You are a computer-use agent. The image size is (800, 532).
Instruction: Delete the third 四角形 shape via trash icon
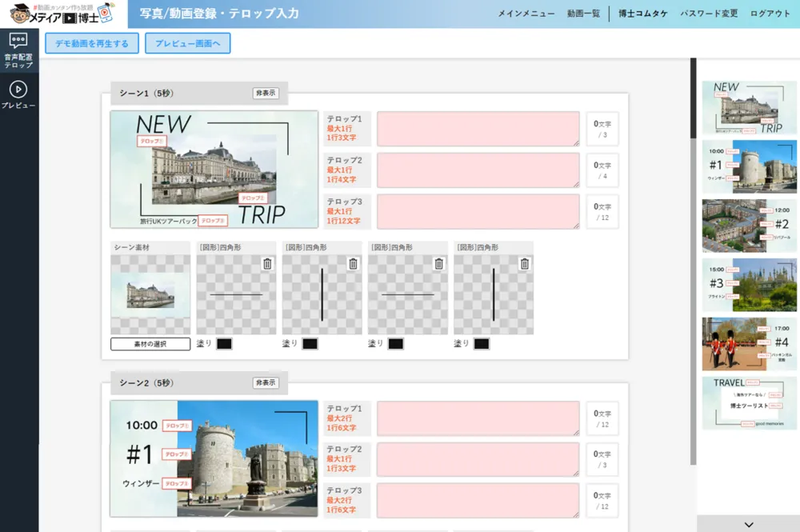coord(438,264)
